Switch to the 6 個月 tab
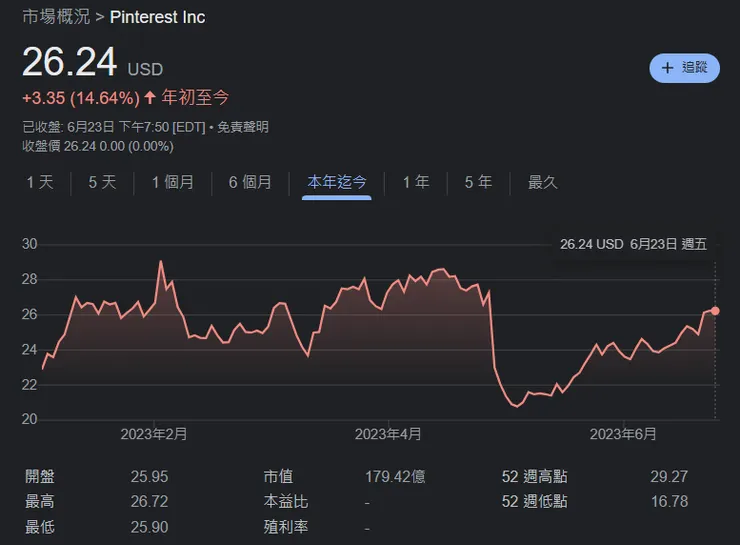Viewport: 740px width, 545px height. [250, 182]
